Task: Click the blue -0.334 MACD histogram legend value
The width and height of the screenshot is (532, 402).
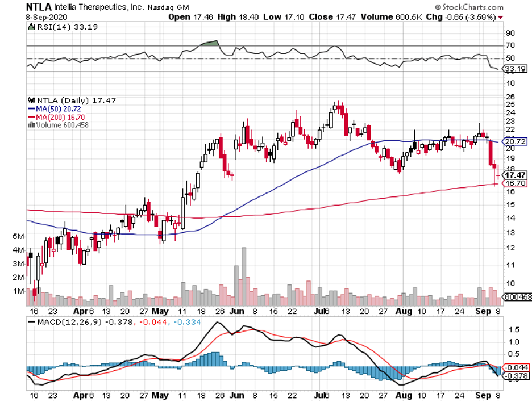Action: coord(187,322)
